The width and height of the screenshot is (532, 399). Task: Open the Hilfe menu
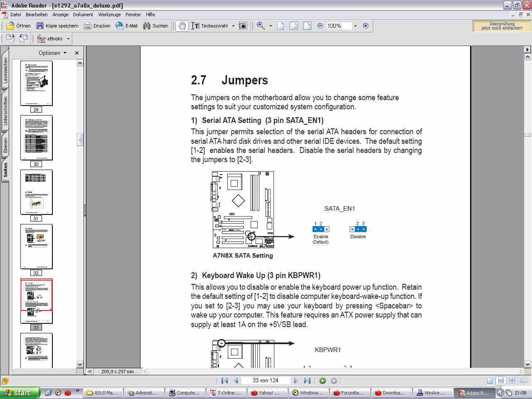click(150, 15)
